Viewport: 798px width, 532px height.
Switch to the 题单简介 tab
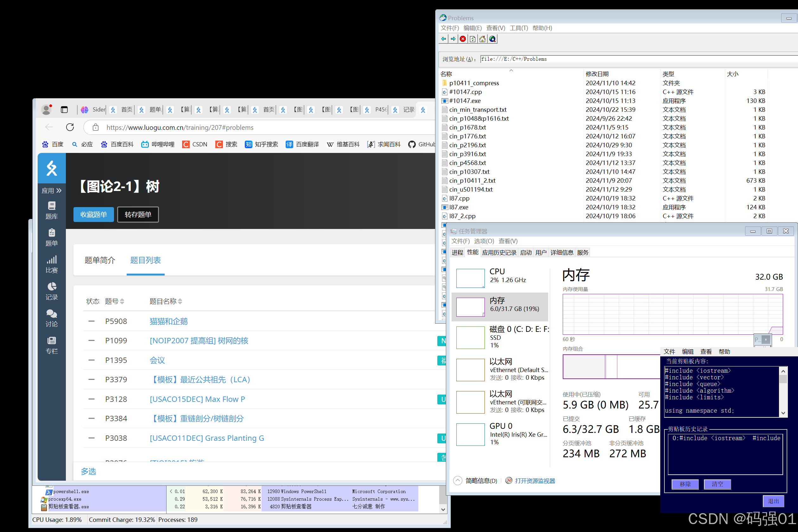click(x=100, y=261)
